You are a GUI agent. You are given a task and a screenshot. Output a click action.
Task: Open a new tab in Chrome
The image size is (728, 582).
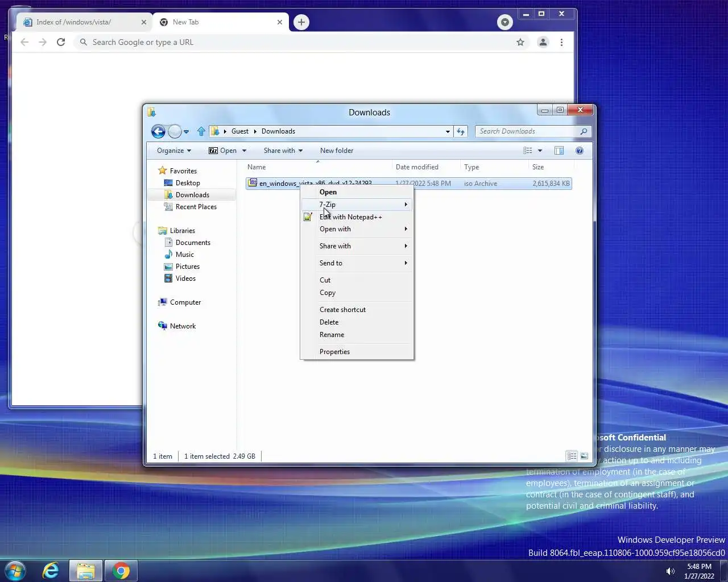301,22
